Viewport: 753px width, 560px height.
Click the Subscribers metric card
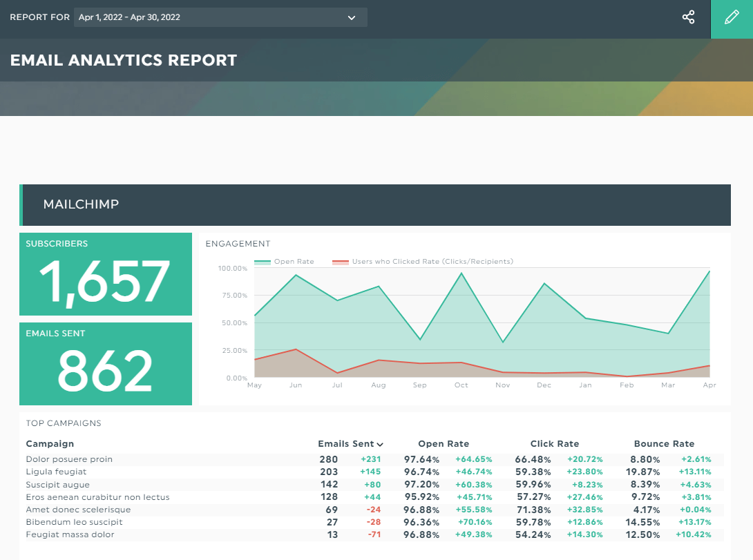pos(105,273)
